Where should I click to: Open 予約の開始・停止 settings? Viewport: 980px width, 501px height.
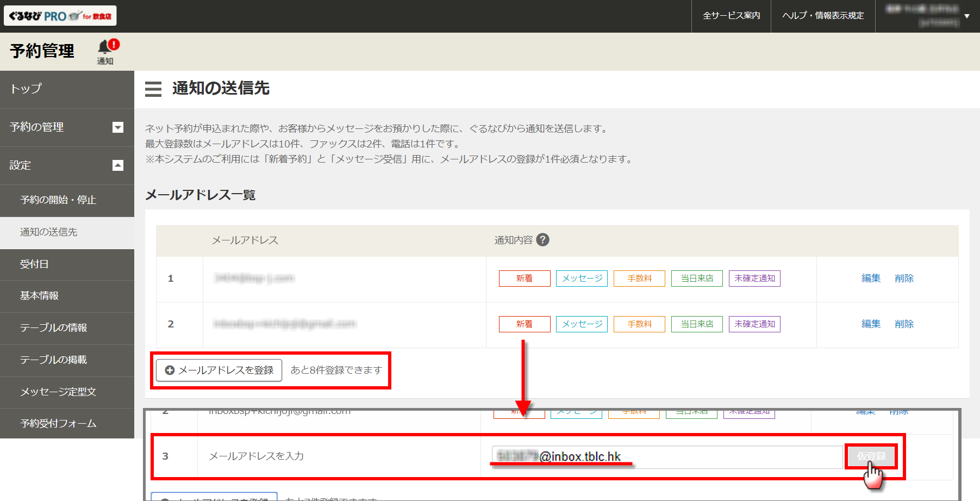pyautogui.click(x=67, y=200)
